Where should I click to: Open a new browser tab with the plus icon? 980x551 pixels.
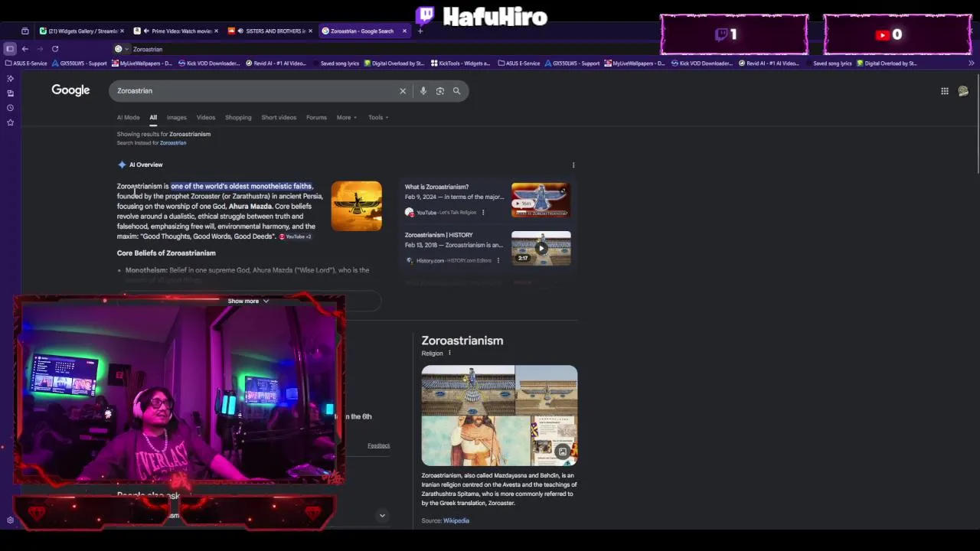[x=420, y=31]
